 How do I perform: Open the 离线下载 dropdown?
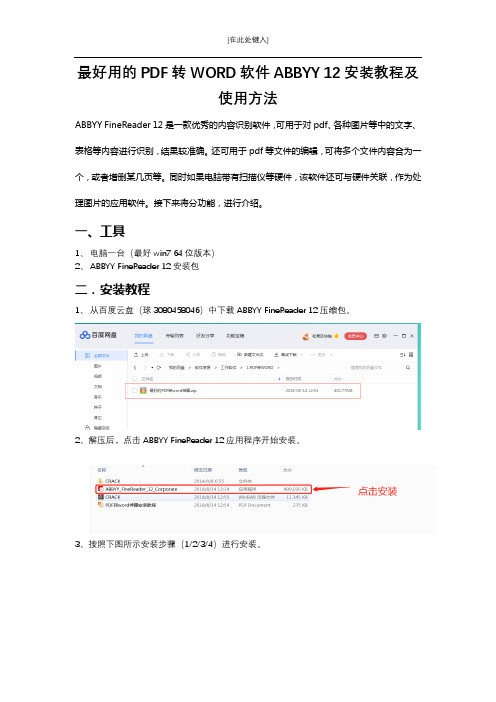pos(288,355)
